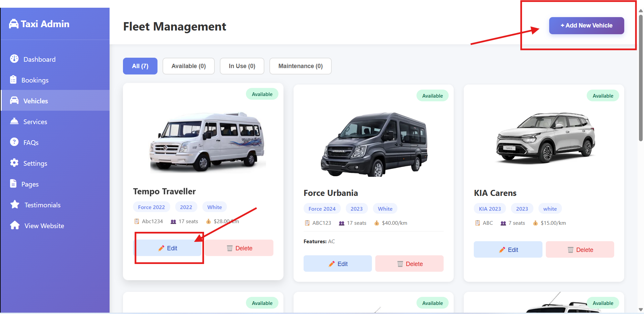Click the FAQs question mark icon

coord(14,142)
